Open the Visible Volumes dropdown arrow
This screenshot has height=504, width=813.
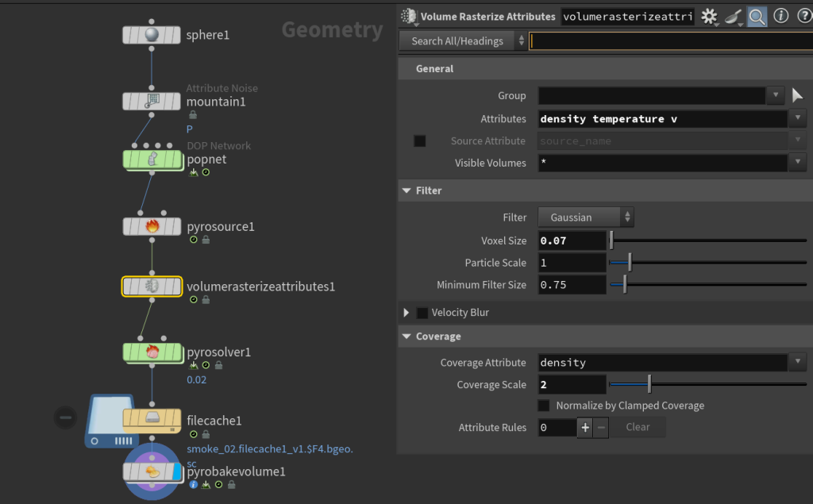pyautogui.click(x=797, y=163)
